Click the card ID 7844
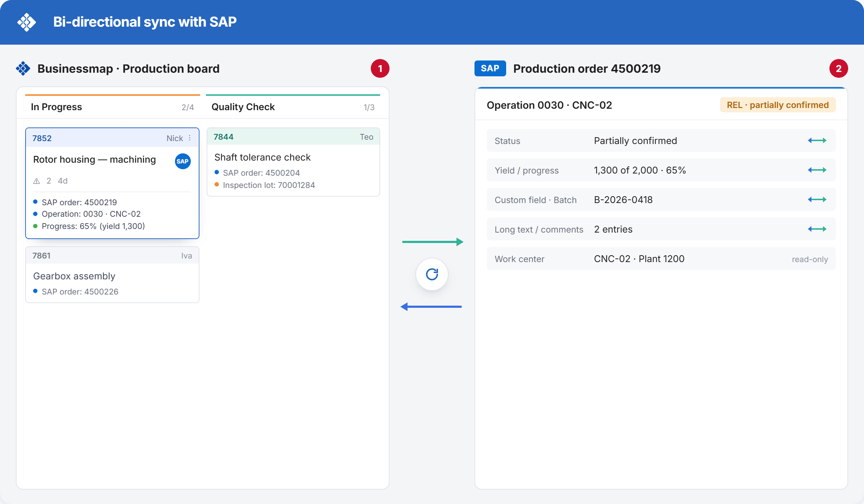864x504 pixels. pyautogui.click(x=223, y=137)
